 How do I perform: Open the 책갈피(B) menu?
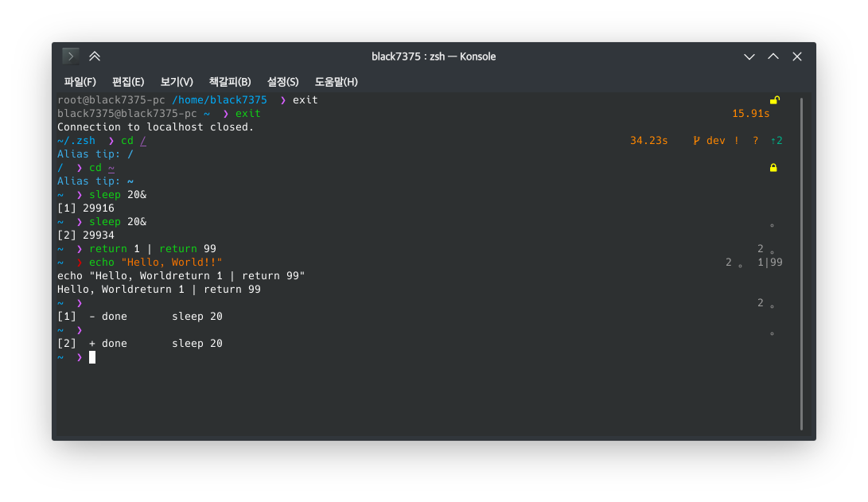click(230, 82)
